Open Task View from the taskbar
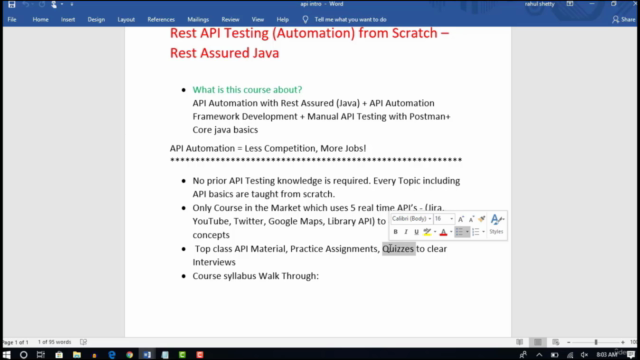 tap(40, 355)
